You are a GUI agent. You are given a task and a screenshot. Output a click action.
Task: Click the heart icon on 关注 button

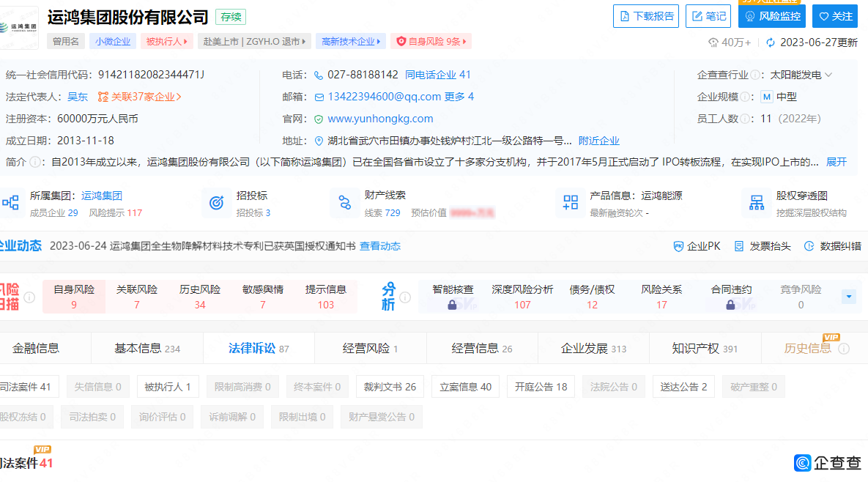824,17
